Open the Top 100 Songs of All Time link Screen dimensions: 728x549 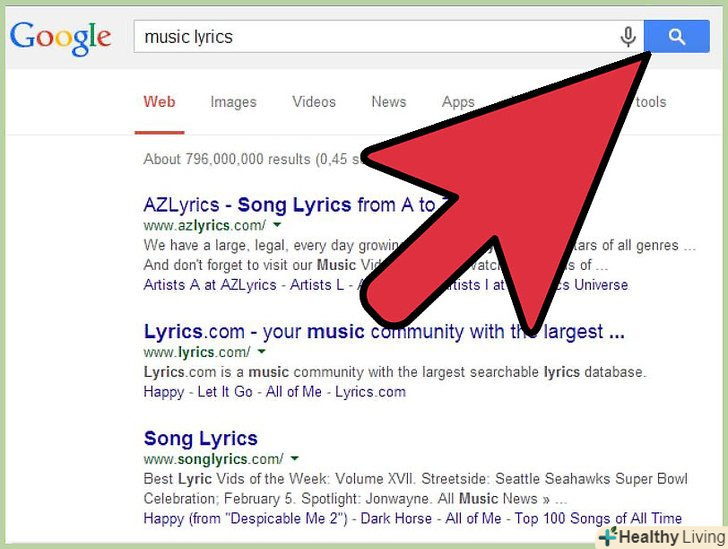click(598, 519)
